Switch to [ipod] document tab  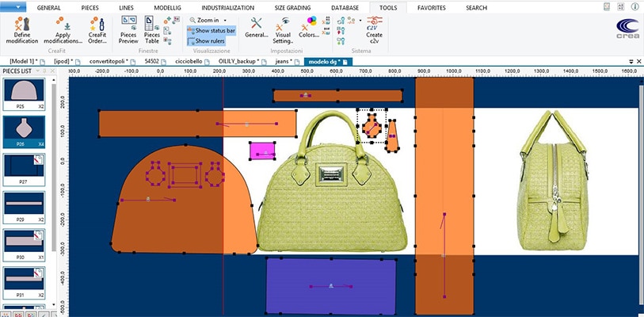point(67,61)
